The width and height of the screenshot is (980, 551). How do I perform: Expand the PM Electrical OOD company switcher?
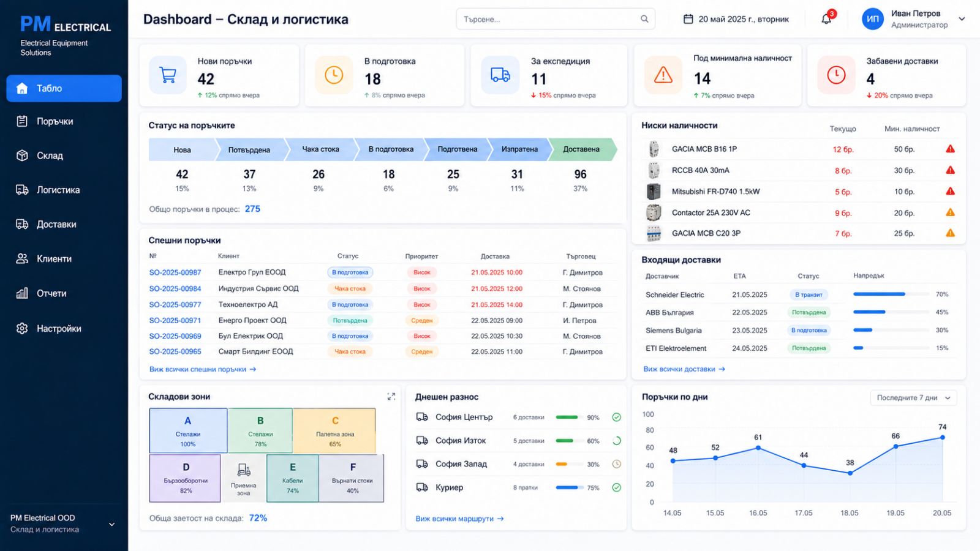[x=111, y=524]
